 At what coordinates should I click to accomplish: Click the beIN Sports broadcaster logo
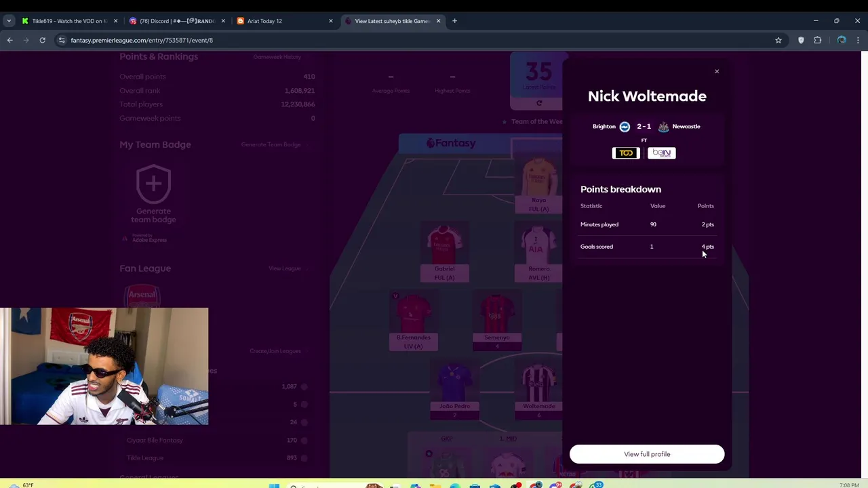click(x=662, y=153)
